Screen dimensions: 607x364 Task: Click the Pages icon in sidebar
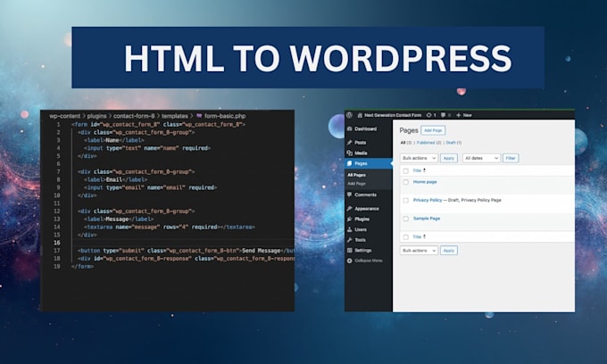(x=350, y=163)
